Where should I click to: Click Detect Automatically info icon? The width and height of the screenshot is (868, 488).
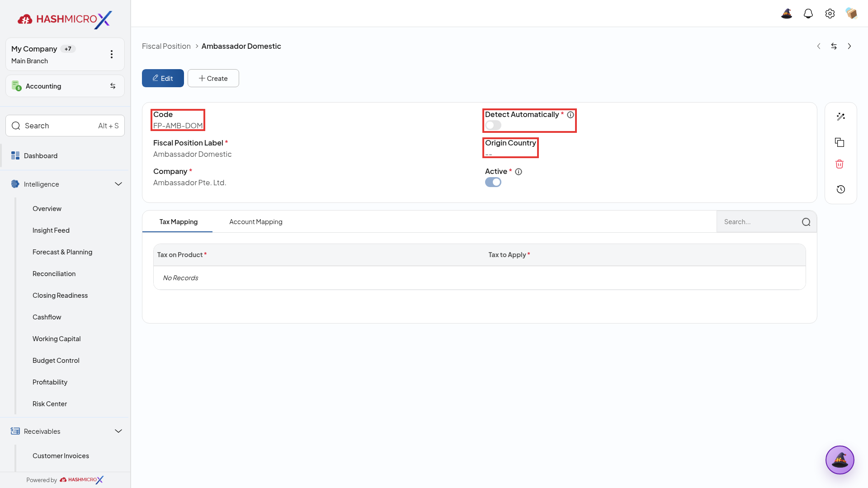tap(571, 115)
